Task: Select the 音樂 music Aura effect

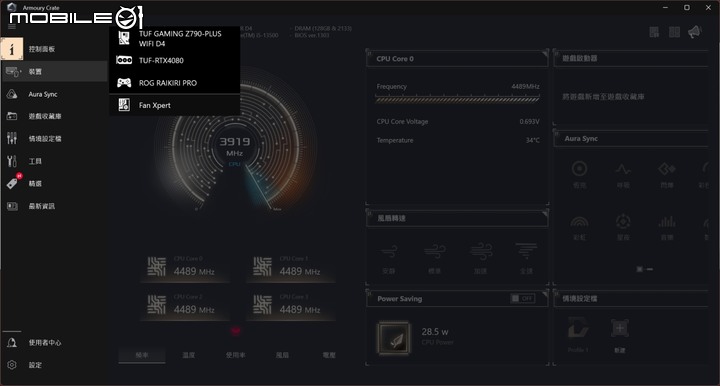Action: click(x=667, y=227)
